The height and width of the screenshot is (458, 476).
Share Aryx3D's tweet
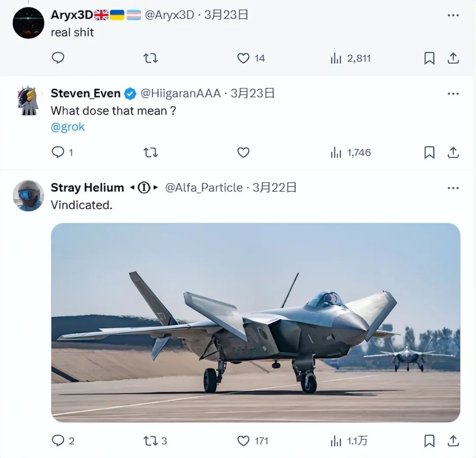(453, 58)
